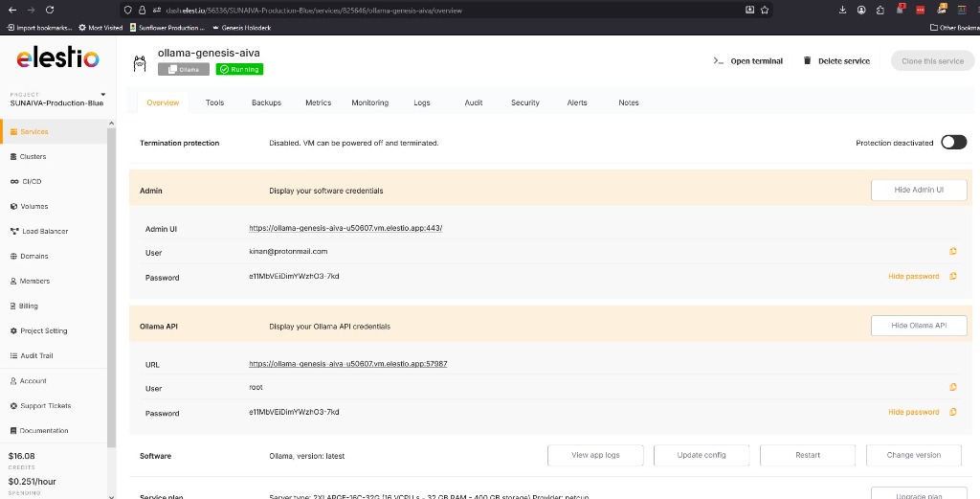Bookmark this page with star icon
The width and height of the screenshot is (980, 499).
765,11
